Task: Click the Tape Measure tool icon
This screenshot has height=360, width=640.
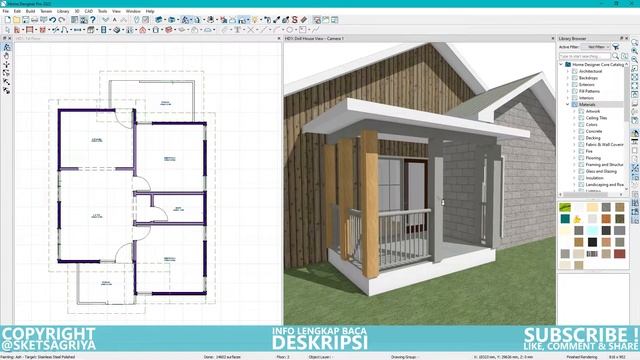Action: click(x=304, y=20)
